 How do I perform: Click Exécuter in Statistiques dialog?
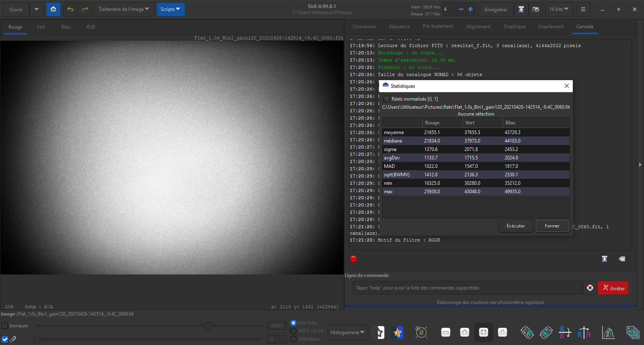[516, 226]
